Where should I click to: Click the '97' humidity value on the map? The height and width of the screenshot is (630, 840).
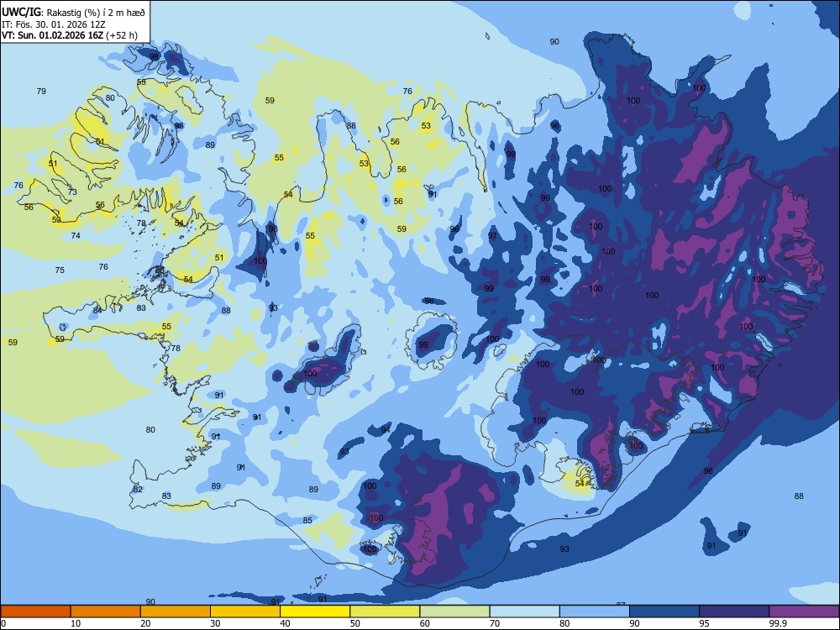point(492,236)
